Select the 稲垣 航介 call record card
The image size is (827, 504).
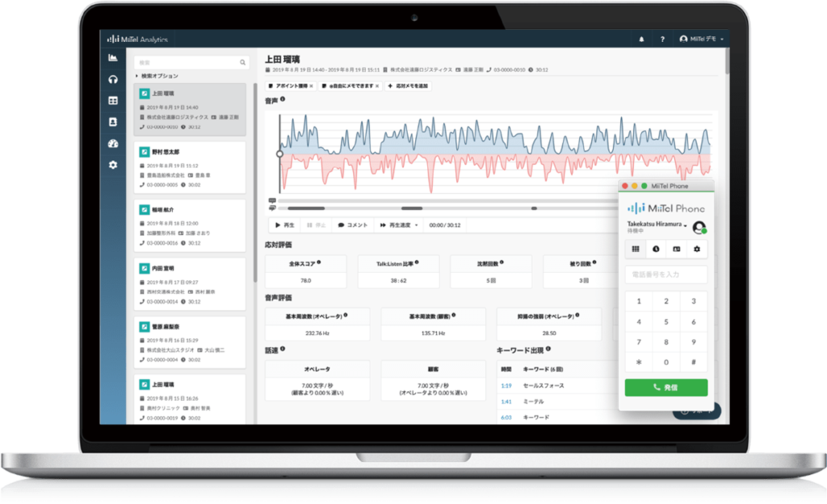190,225
